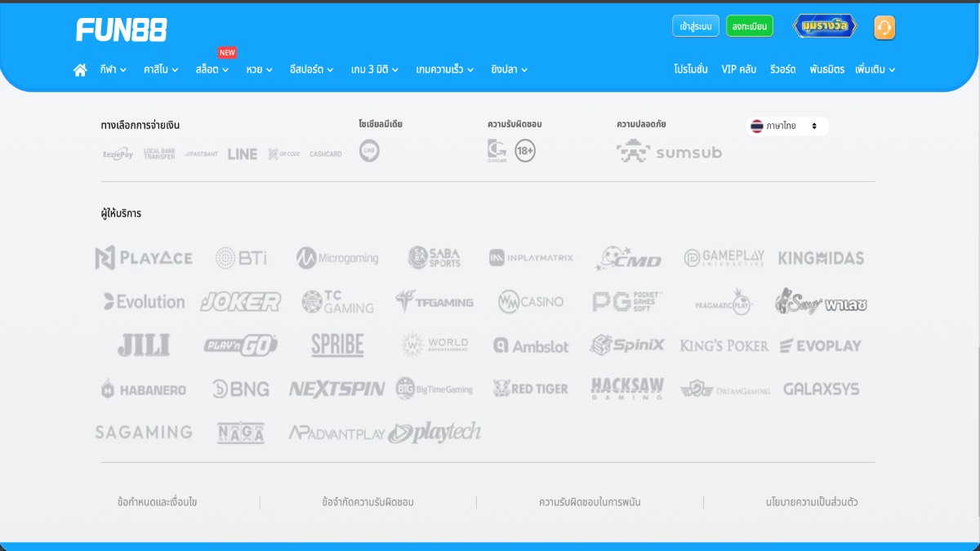Click the SPRIBE provider logo
This screenshot has width=980, height=551.
tap(337, 345)
